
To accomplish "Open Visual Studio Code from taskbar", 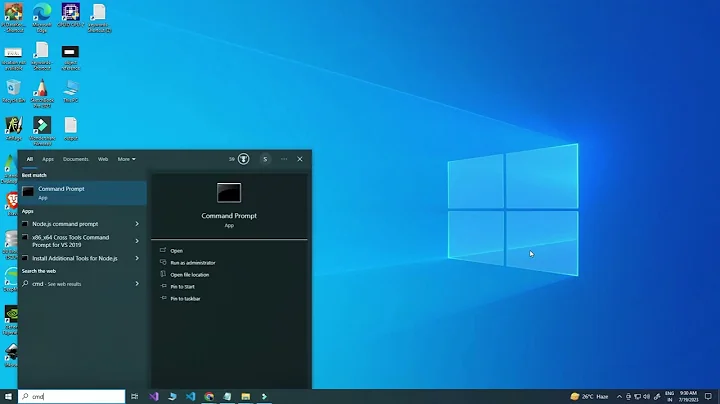I will click(x=191, y=396).
